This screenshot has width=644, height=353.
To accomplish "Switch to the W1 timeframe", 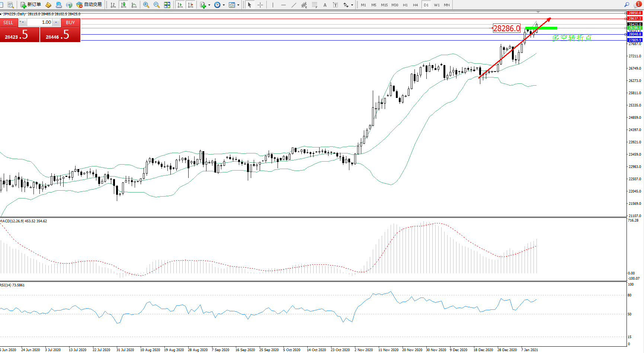I will [x=436, y=5].
